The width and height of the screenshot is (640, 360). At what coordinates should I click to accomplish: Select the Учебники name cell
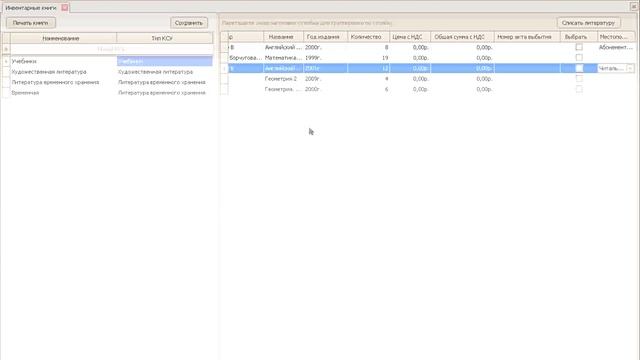(x=63, y=61)
